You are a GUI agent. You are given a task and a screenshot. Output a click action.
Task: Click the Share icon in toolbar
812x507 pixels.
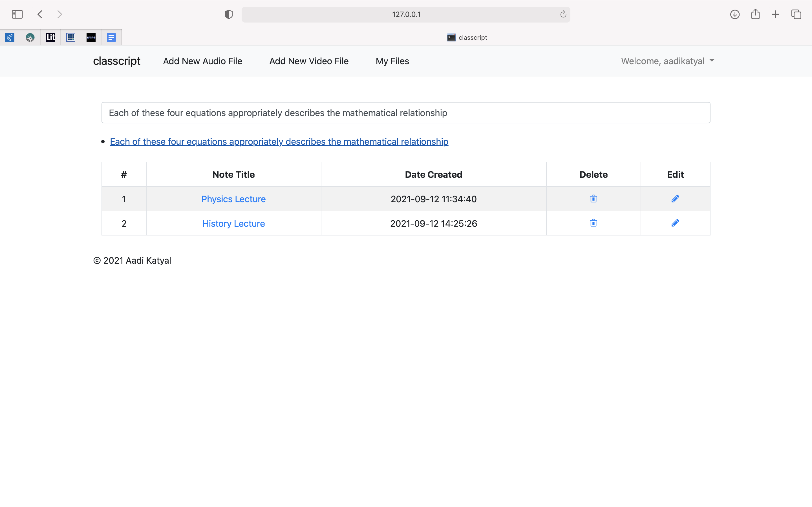click(x=755, y=14)
